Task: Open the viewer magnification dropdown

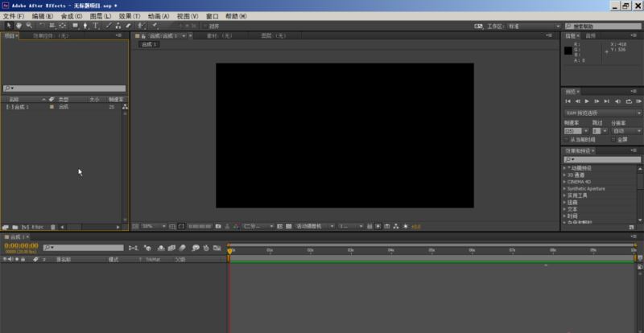Action: pos(154,226)
